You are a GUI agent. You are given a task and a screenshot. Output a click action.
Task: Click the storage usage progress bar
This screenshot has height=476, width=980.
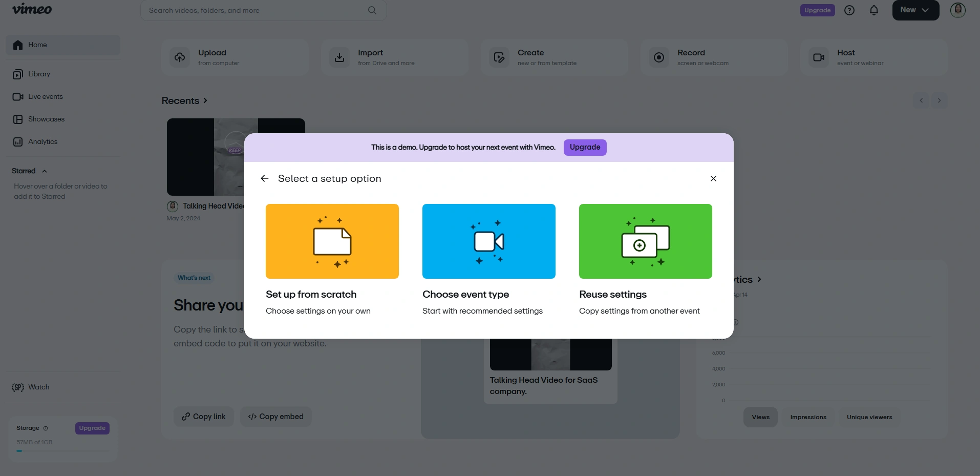click(63, 451)
